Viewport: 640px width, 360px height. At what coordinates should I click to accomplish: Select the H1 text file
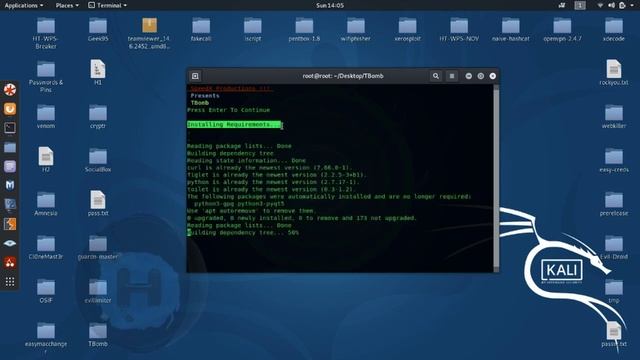[98, 73]
